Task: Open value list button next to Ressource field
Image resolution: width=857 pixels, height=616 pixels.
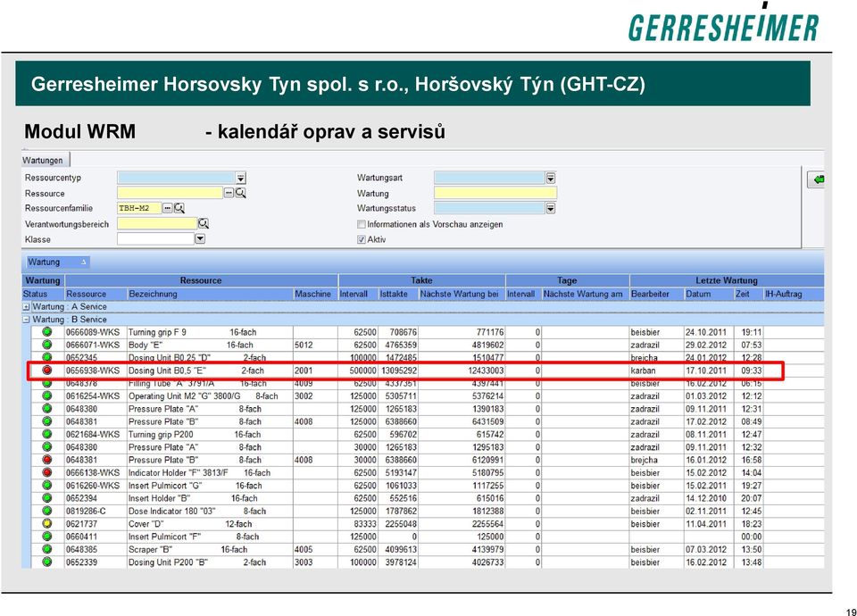Action: click(x=229, y=193)
